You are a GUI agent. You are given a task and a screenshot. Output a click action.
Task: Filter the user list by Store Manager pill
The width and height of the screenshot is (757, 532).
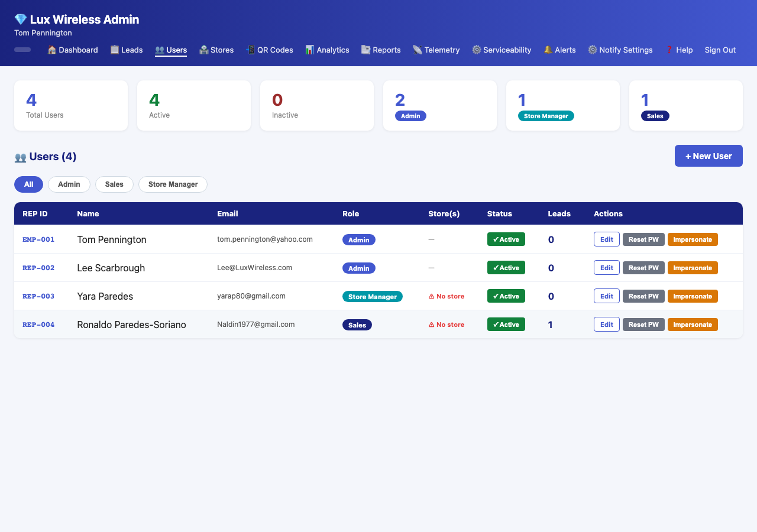173,184
